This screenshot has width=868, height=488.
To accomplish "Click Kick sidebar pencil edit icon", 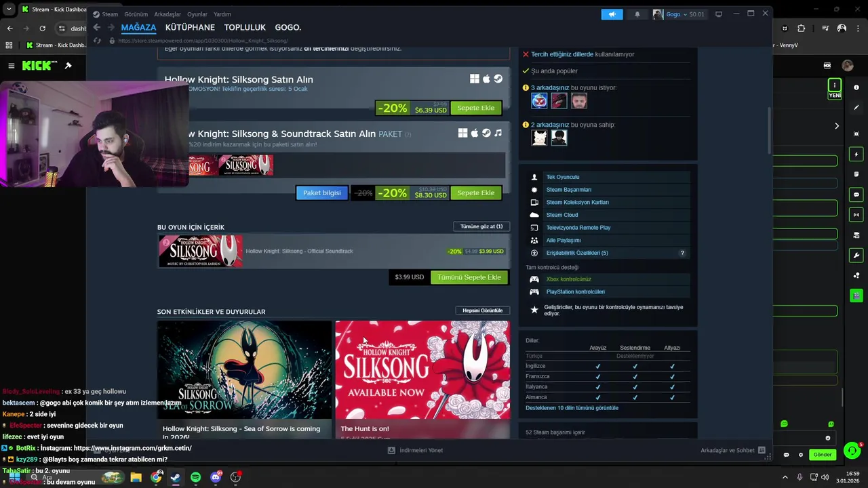I will pyautogui.click(x=856, y=107).
